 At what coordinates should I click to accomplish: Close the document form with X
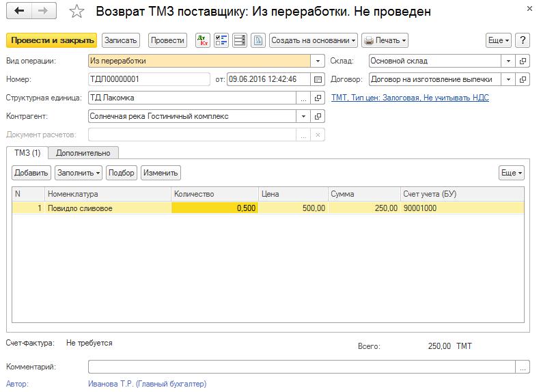(529, 9)
